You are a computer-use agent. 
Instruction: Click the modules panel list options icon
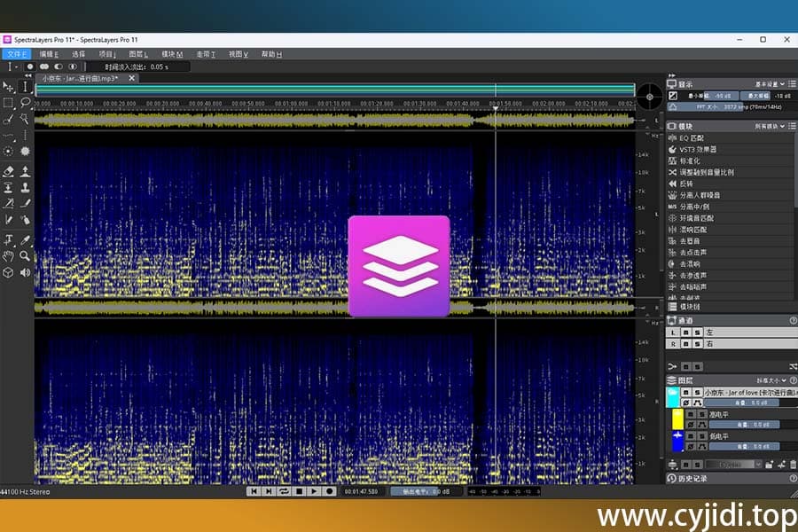(793, 126)
